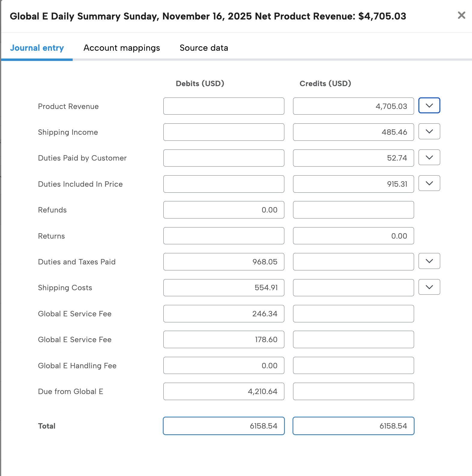Expand the Shipping Costs line details

pos(429,287)
